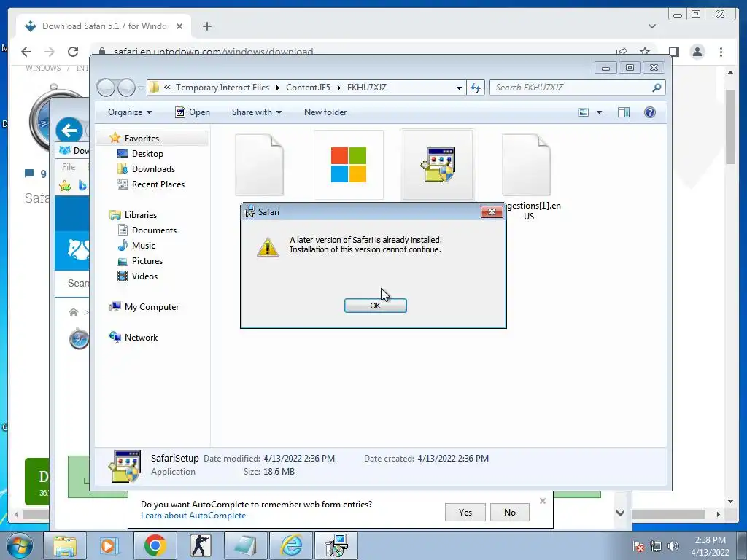Click the Open toolbar button in Explorer
The image size is (747, 560).
(x=193, y=112)
